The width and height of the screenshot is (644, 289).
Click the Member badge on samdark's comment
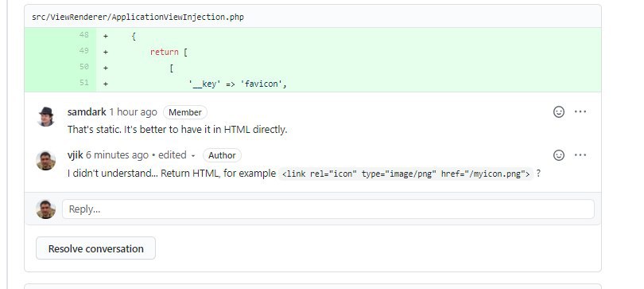click(185, 112)
